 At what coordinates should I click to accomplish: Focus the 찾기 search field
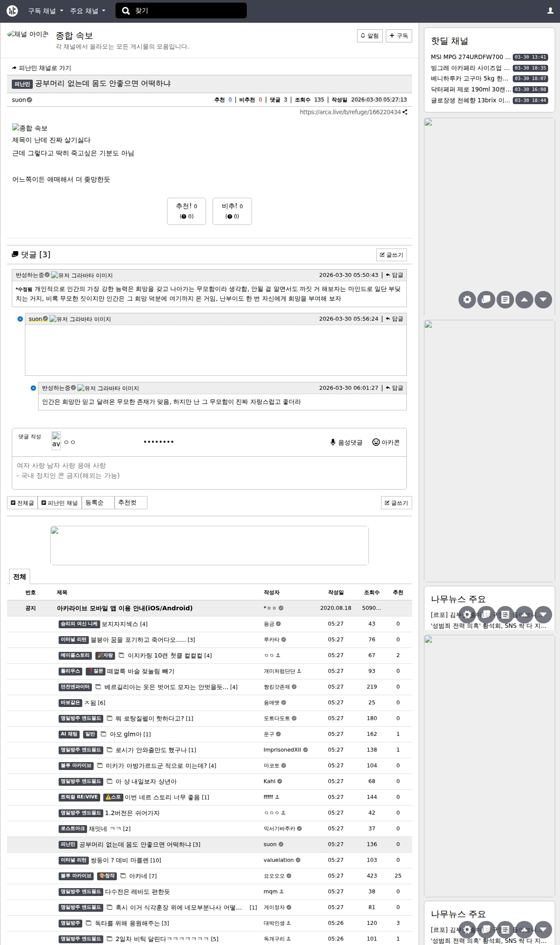[181, 11]
